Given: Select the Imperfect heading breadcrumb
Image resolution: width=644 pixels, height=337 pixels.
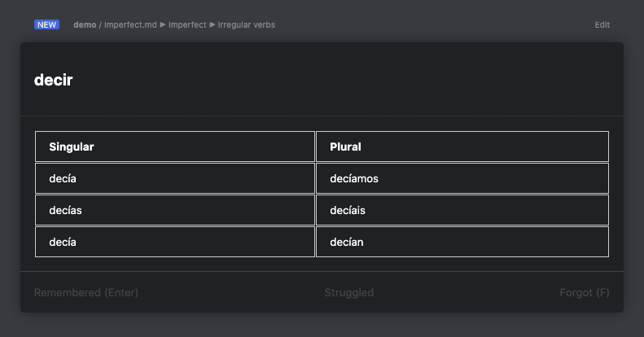Looking at the screenshot, I should pyautogui.click(x=187, y=25).
